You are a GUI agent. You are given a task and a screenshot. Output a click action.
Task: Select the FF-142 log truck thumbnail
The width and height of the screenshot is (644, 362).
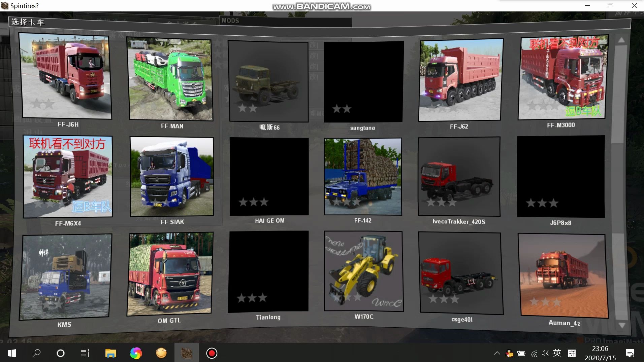coord(363,176)
